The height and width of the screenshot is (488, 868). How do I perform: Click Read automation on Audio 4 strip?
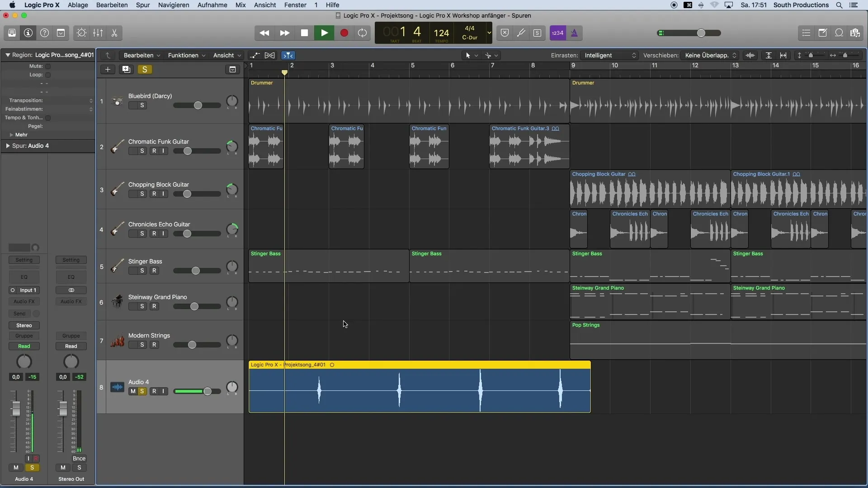24,347
